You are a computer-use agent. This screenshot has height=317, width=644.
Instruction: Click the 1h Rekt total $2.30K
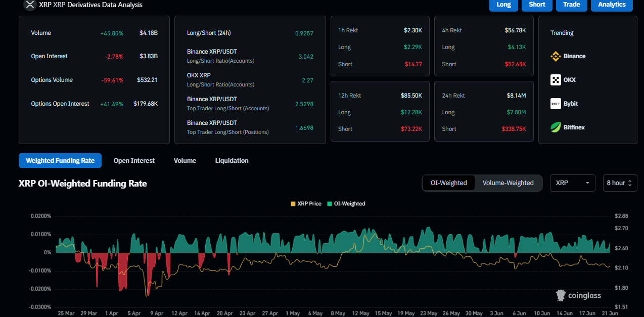[x=413, y=30]
